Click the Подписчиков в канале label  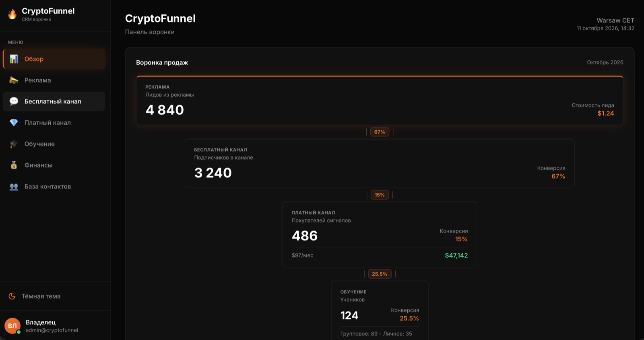pos(223,158)
